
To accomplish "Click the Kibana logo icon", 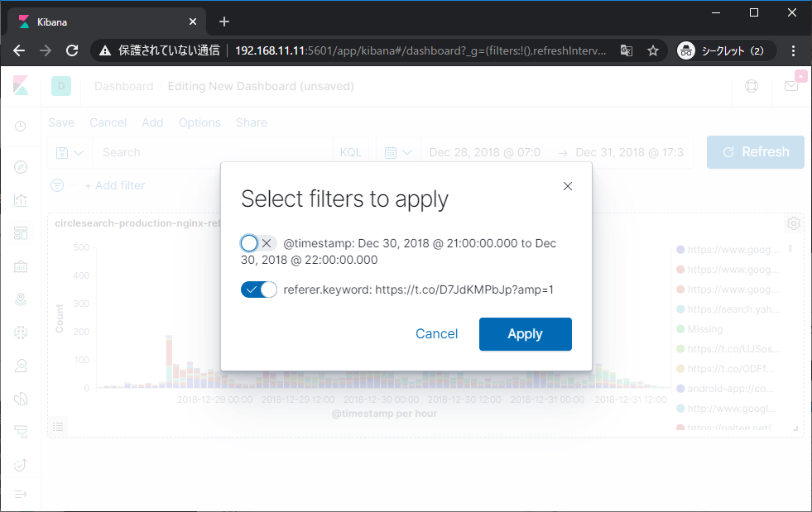I will point(21,86).
